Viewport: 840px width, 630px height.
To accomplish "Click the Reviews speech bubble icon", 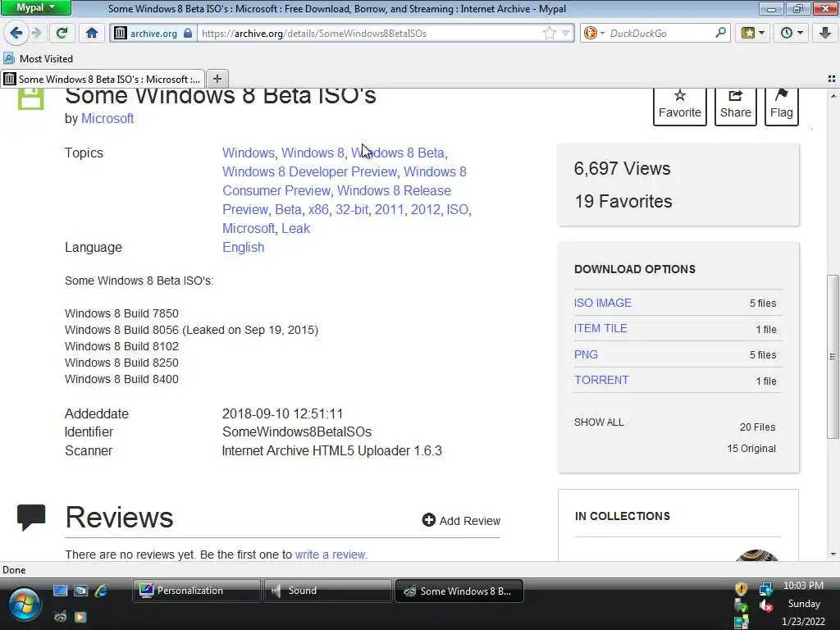I will click(x=31, y=518).
